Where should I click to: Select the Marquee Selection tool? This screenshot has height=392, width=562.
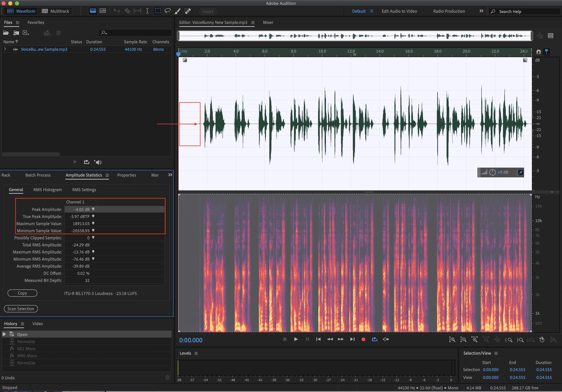click(x=158, y=11)
